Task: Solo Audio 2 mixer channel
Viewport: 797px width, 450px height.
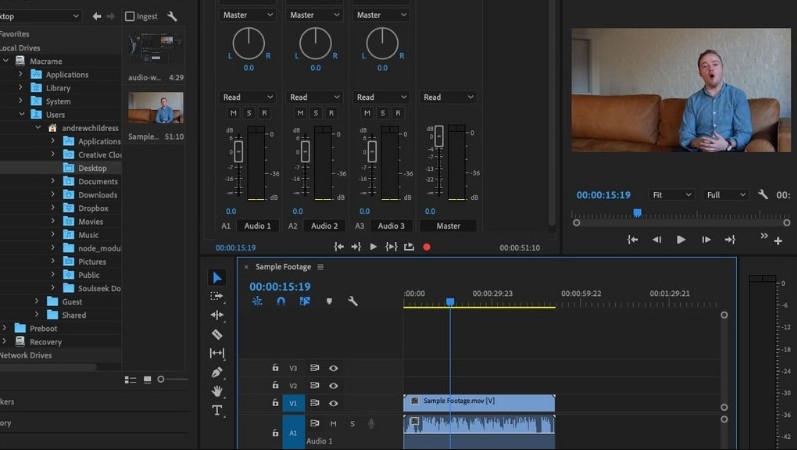Action: coord(316,113)
